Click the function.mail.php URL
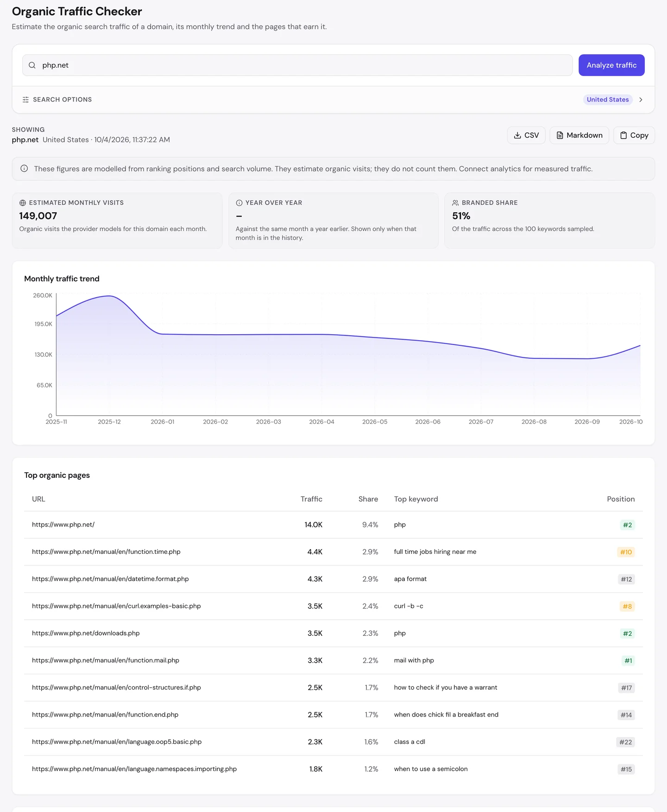This screenshot has width=667, height=812. (106, 660)
